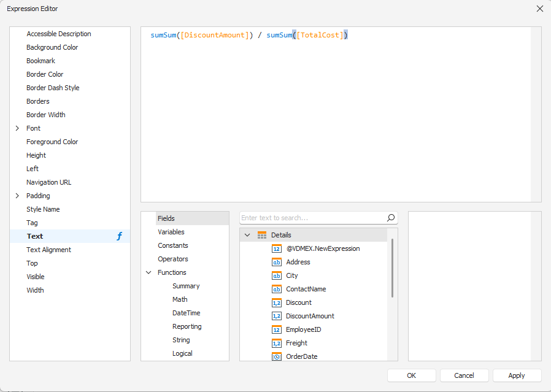This screenshot has width=551, height=392.
Task: Open the Operators category
Action: [x=173, y=259]
